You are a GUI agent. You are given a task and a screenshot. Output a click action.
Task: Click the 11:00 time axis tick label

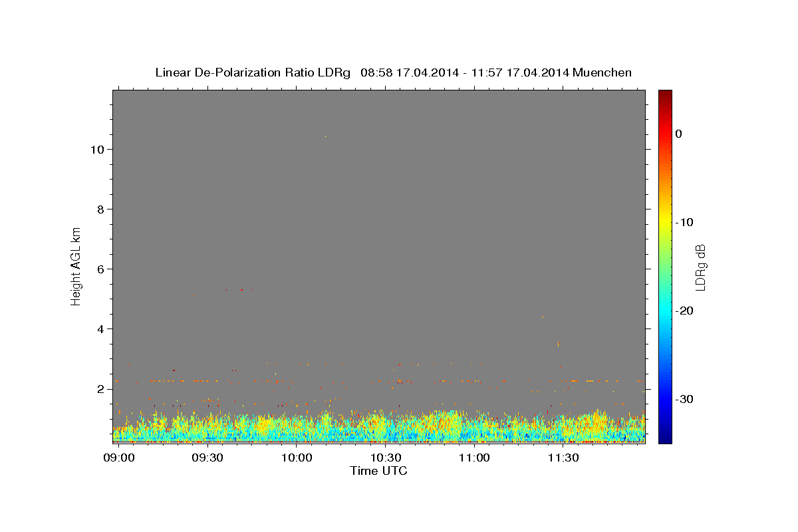[474, 458]
